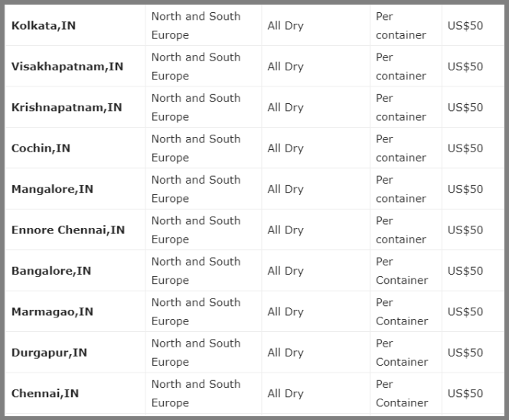Click the US$50 price for Chennai,IN

tap(465, 393)
